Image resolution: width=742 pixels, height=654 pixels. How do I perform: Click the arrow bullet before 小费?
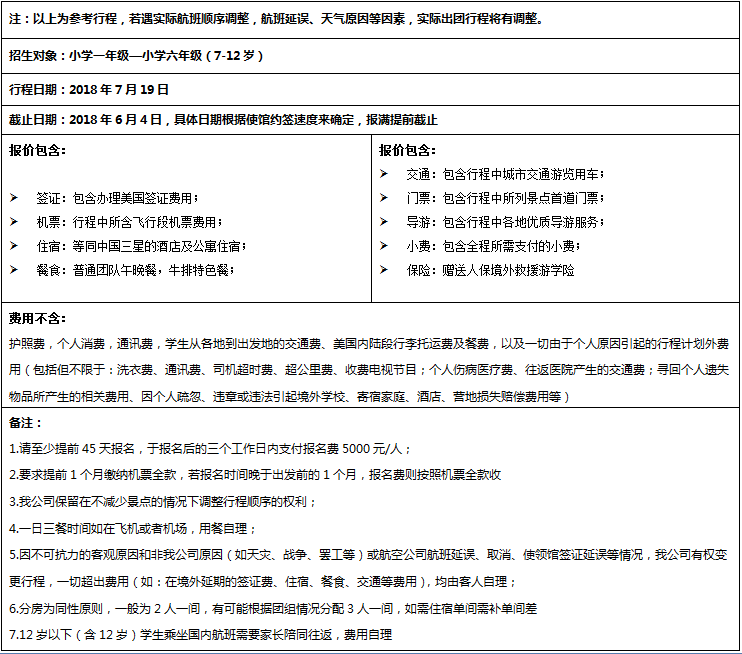(x=384, y=246)
